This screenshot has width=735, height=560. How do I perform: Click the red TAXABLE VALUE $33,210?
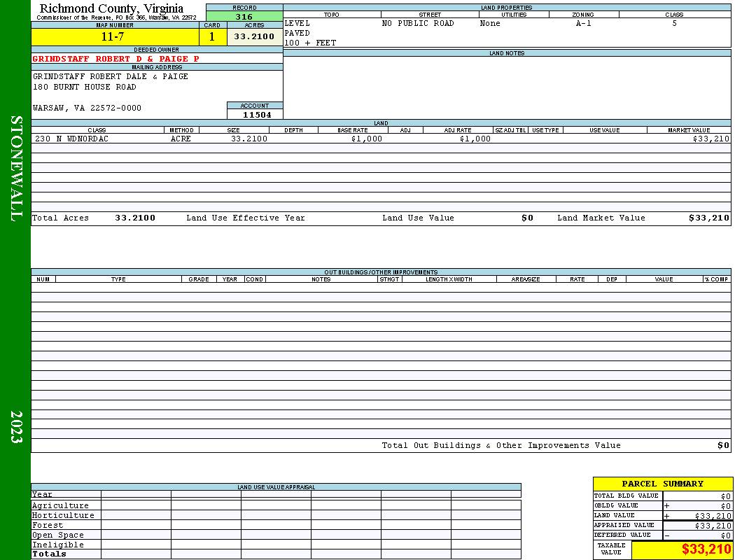click(706, 549)
